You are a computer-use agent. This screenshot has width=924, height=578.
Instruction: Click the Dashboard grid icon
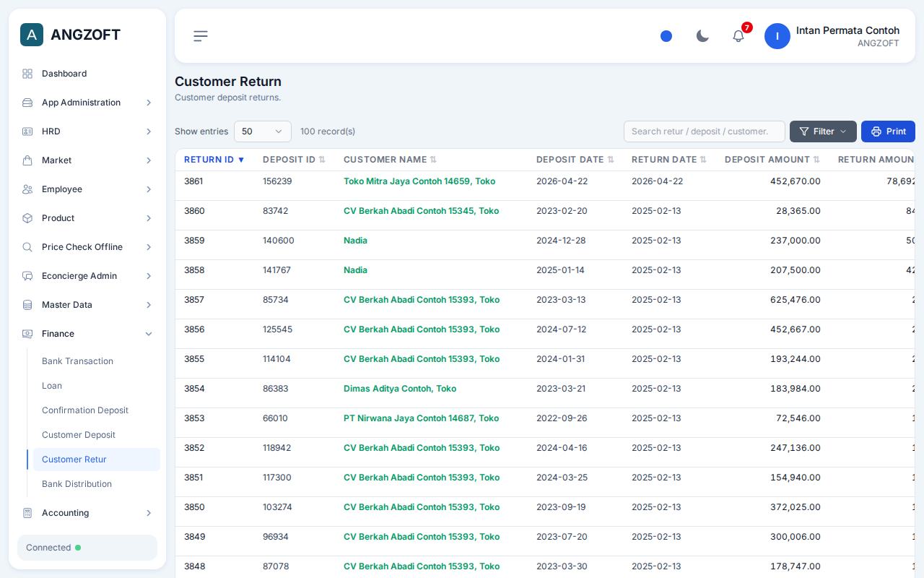point(27,74)
